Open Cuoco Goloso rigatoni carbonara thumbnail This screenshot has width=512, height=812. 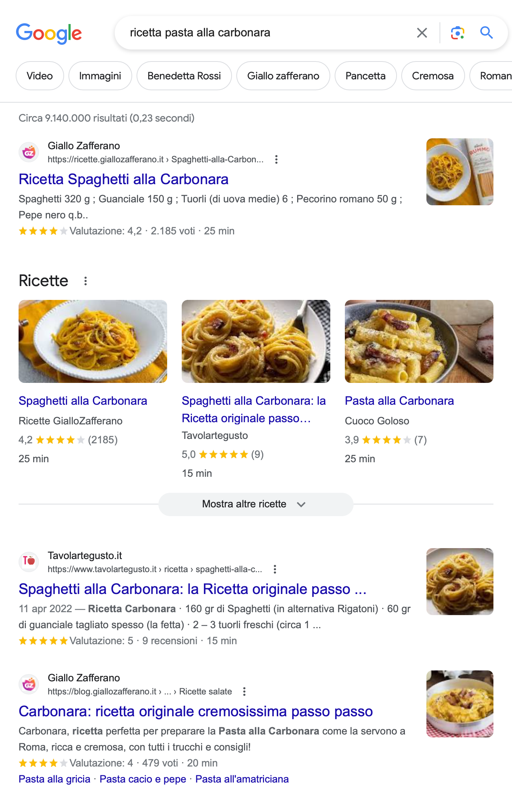419,341
